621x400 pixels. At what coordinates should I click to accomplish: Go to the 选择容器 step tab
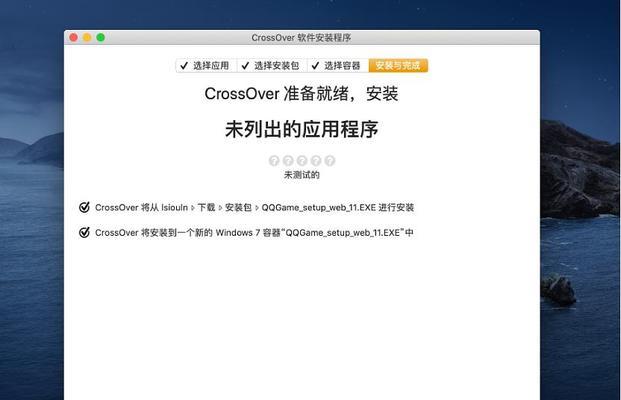[338, 66]
